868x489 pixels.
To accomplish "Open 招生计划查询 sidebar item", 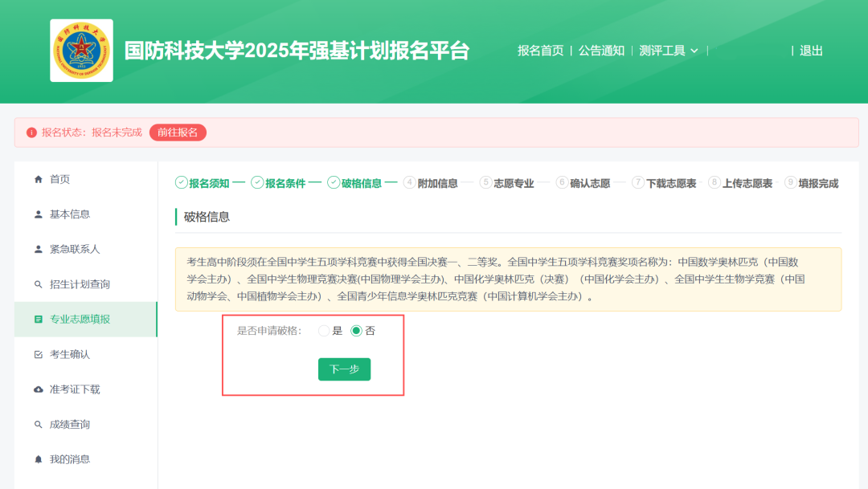I will tap(86, 284).
